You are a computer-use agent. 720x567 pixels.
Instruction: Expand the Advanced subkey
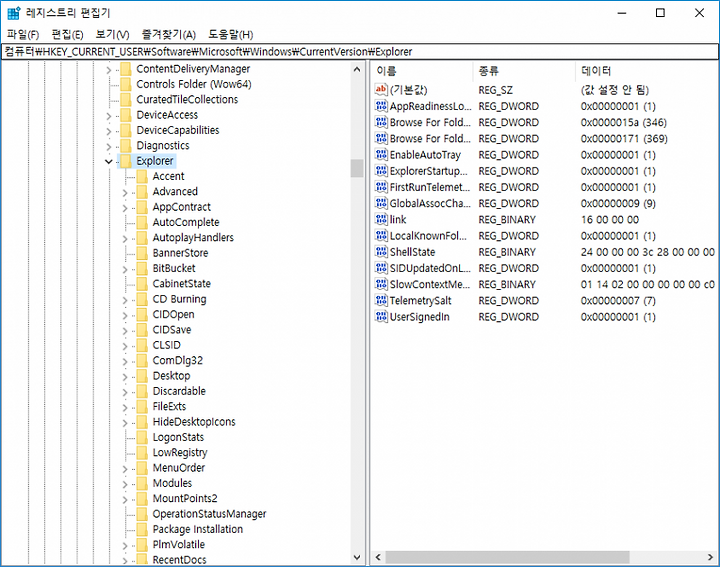[125, 193]
